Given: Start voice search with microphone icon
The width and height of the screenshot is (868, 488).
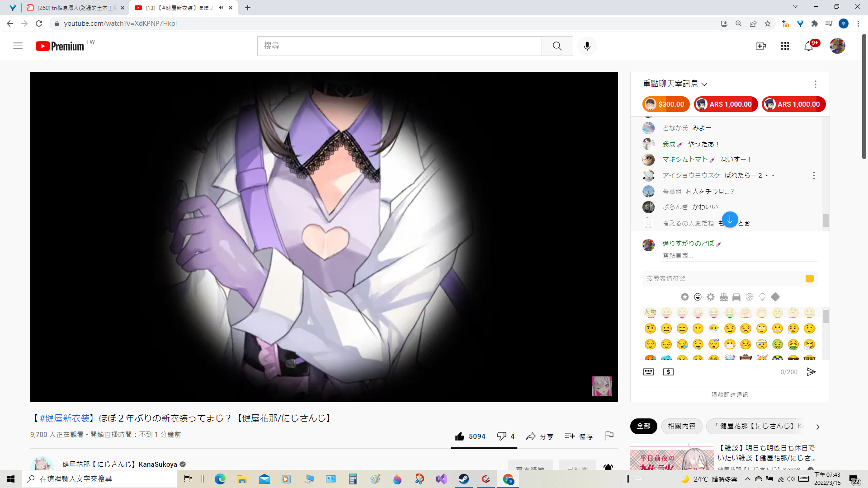Looking at the screenshot, I should 587,46.
